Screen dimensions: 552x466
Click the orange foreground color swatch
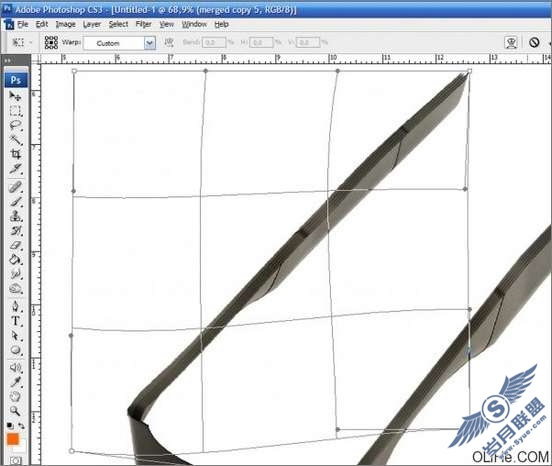12,439
